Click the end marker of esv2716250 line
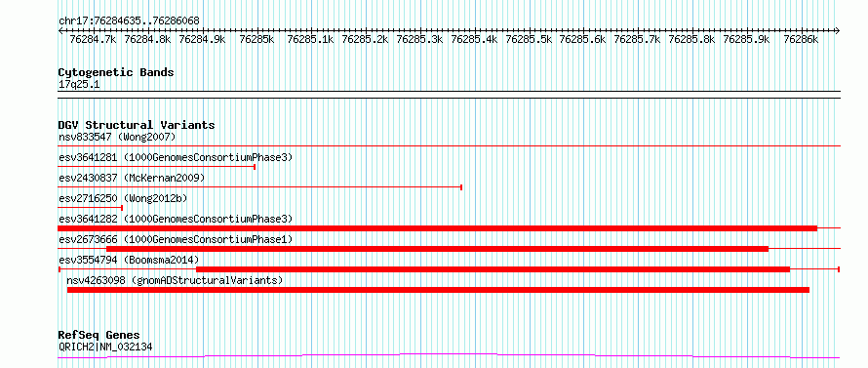The width and height of the screenshot is (868, 368). click(122, 208)
